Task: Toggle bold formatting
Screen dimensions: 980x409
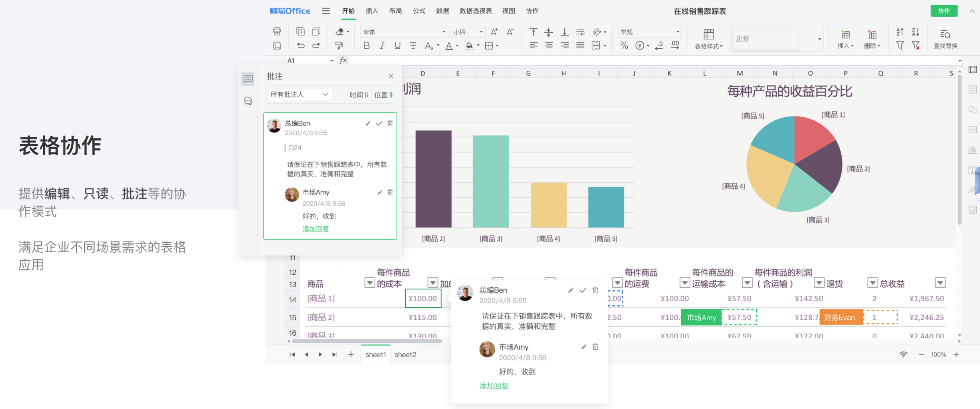Action: pyautogui.click(x=366, y=46)
